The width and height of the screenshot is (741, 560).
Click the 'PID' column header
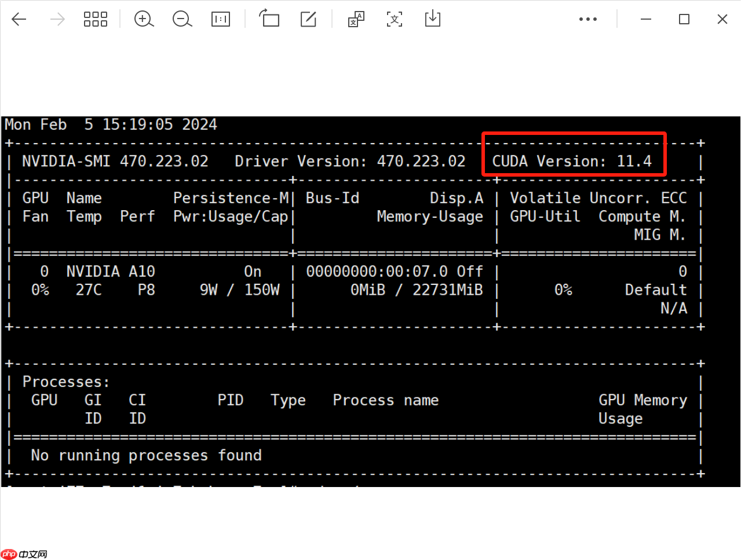231,400
